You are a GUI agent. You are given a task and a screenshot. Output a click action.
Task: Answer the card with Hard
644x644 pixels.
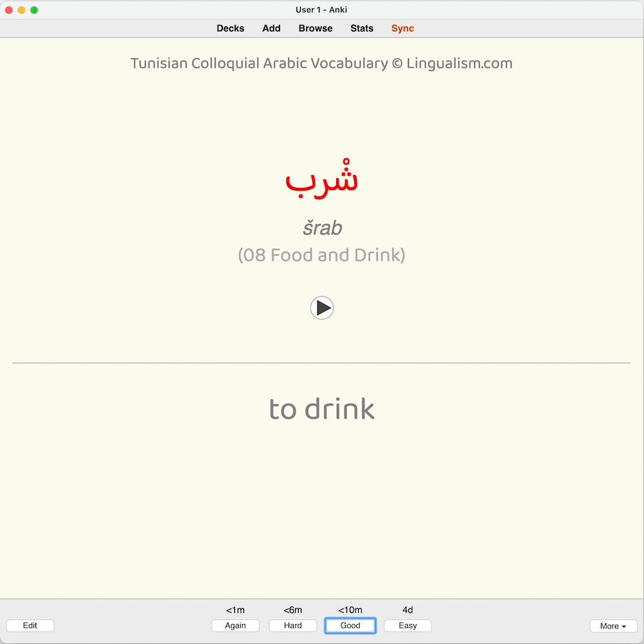coord(292,625)
